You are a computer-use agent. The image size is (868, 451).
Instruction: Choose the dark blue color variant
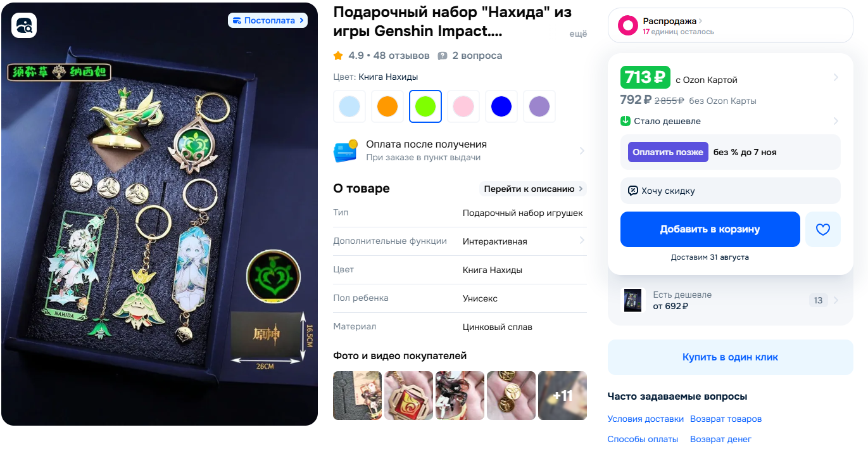(501, 106)
